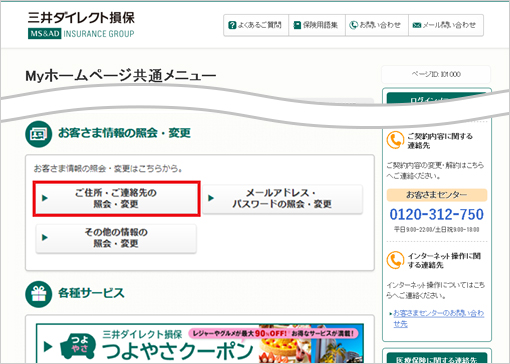Click the envelope icon beside メール問い合わせ

pyautogui.click(x=417, y=25)
